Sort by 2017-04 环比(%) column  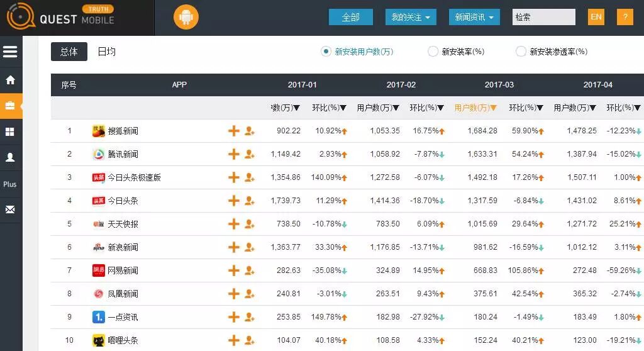(623, 108)
